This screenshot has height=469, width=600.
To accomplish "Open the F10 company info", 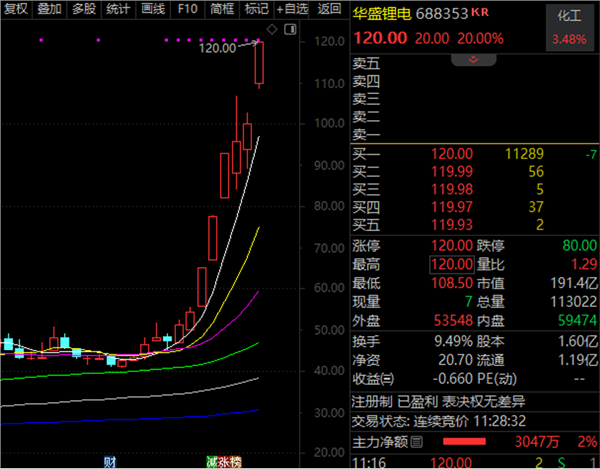I will 187,9.
